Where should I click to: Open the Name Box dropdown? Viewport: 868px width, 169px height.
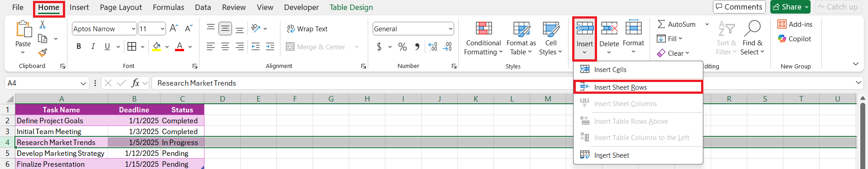click(x=83, y=83)
